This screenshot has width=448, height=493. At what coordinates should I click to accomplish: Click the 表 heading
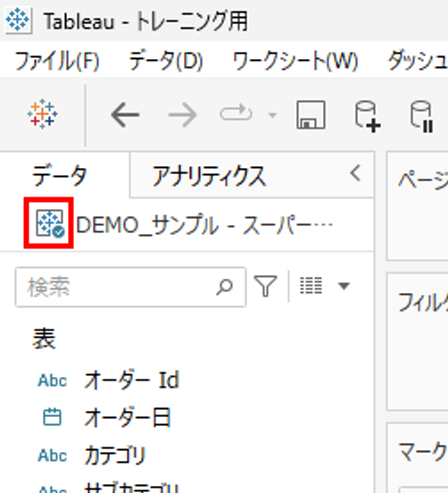coord(44,338)
